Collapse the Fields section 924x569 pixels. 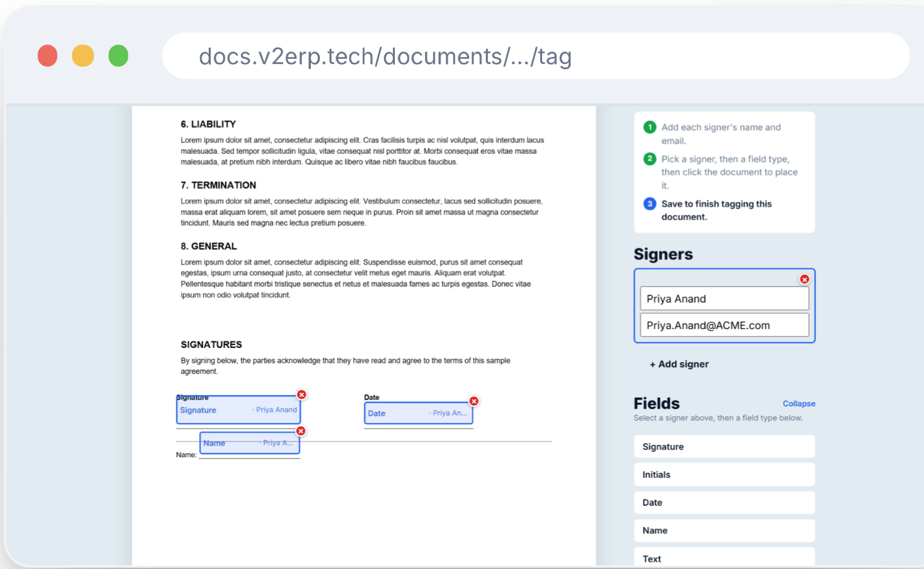coord(799,403)
